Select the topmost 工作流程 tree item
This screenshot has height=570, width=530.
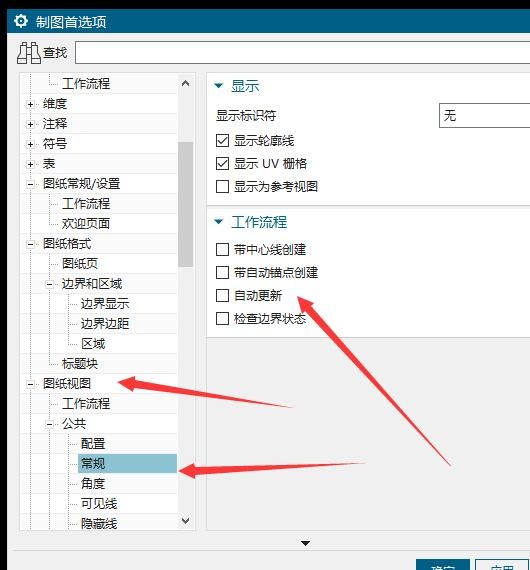pyautogui.click(x=86, y=84)
